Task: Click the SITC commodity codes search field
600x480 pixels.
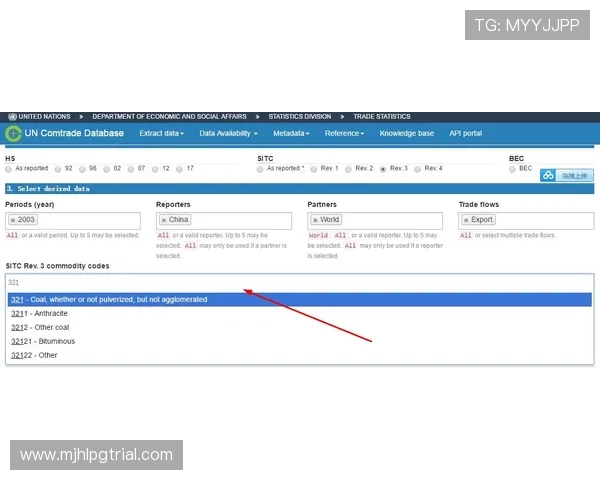Action: (300, 283)
